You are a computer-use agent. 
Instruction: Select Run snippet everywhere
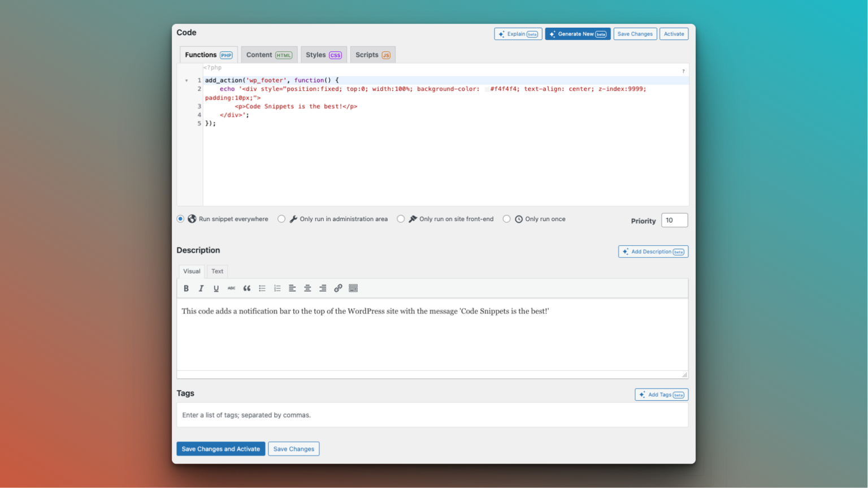pyautogui.click(x=180, y=219)
